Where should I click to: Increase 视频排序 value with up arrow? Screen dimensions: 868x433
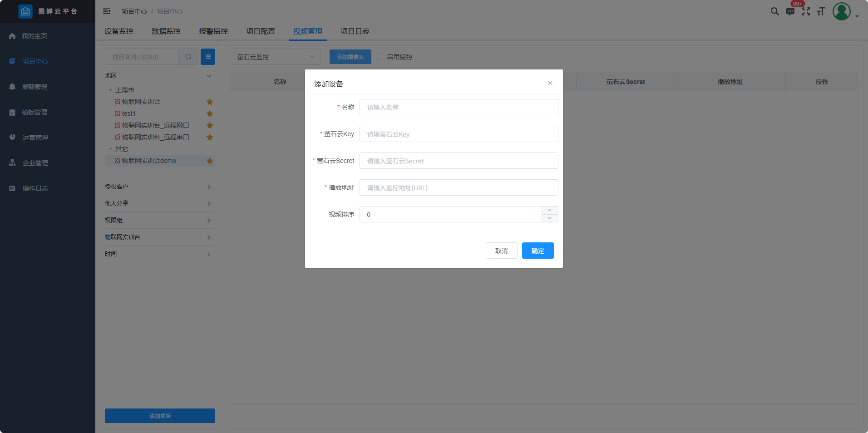click(x=550, y=210)
